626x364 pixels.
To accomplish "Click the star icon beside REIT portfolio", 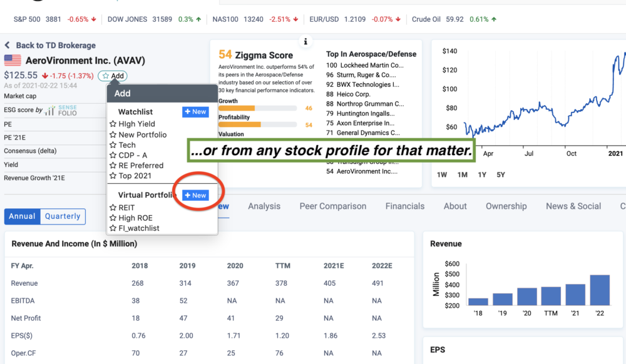I will click(x=113, y=207).
